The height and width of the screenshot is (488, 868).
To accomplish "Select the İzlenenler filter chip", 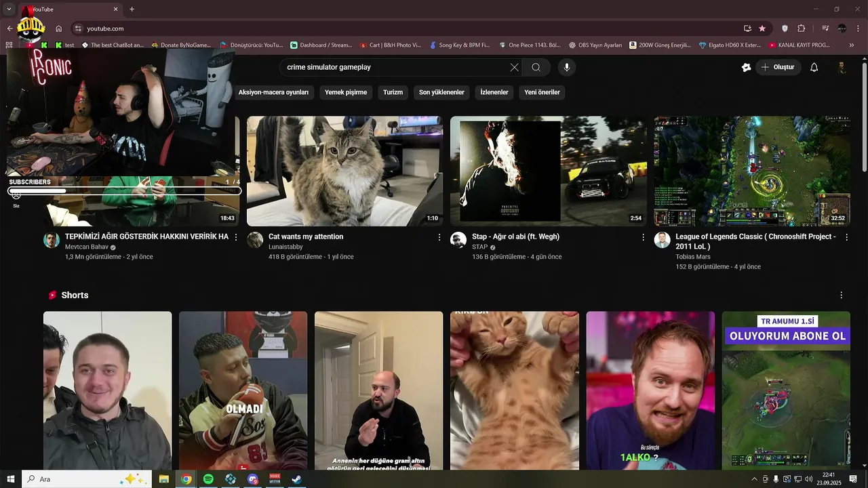I will click(494, 92).
